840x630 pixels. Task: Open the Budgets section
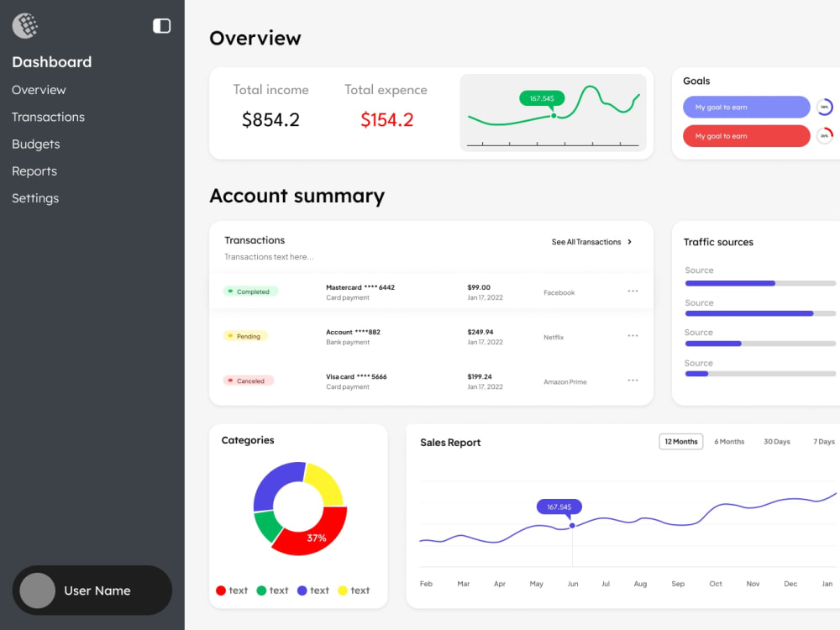[x=36, y=144]
